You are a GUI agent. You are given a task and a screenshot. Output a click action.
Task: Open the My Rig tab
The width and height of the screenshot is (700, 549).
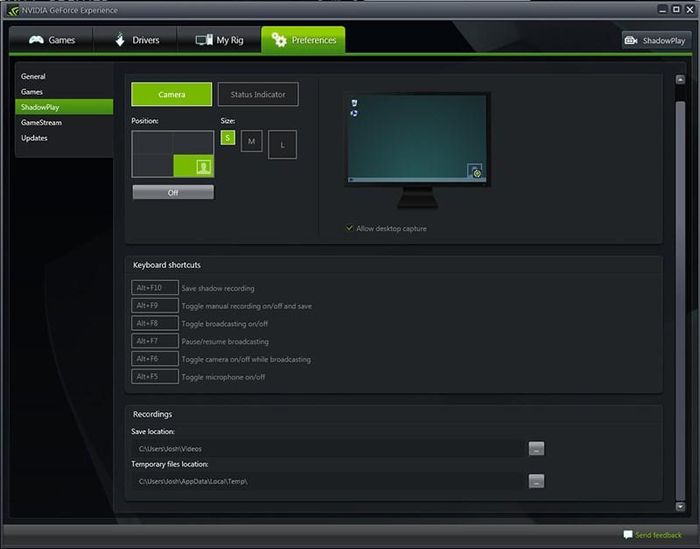(219, 40)
